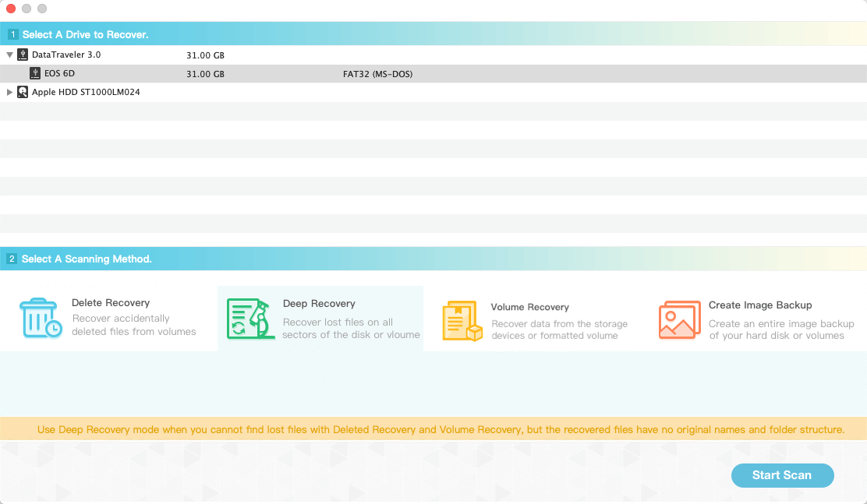Viewport: 867px width, 504px height.
Task: Start the scan with Start Scan button
Action: click(x=782, y=475)
